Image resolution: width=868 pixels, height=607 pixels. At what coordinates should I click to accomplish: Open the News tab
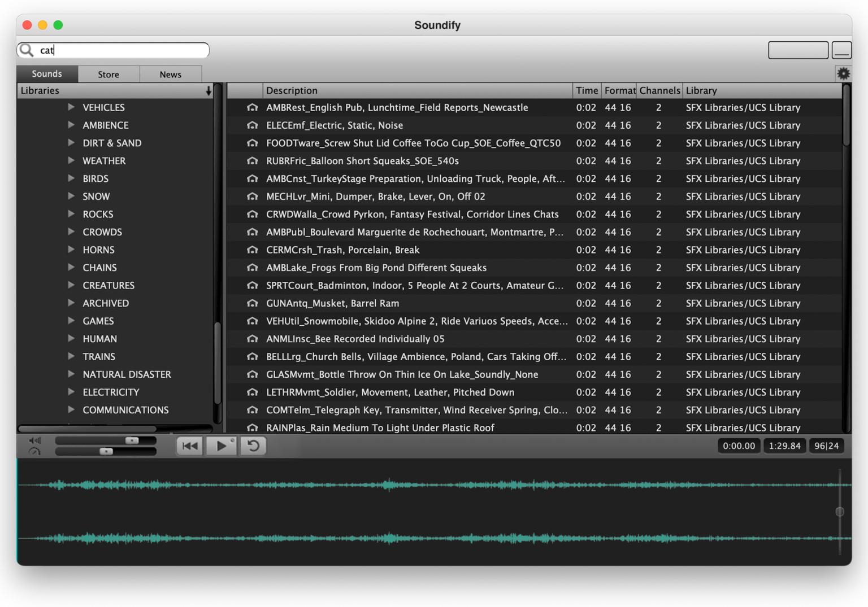tap(170, 75)
